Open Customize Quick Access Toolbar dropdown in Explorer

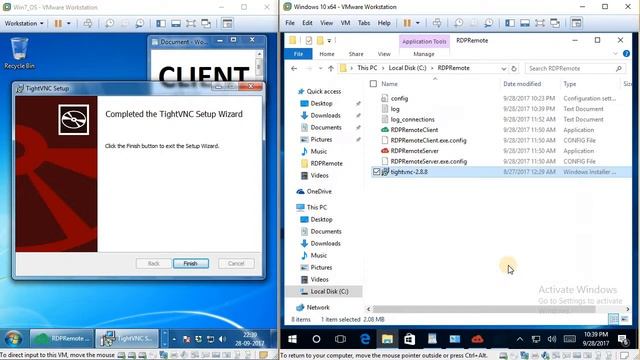(329, 40)
